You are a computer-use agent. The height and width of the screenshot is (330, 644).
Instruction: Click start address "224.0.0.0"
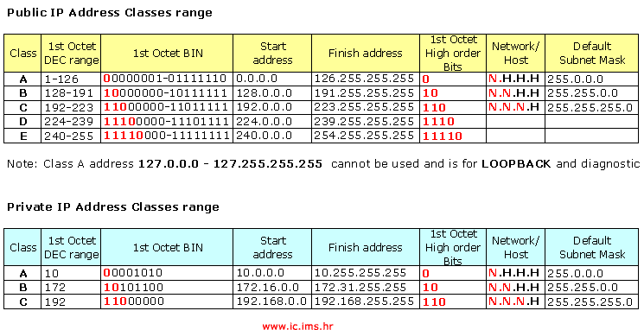(x=264, y=122)
